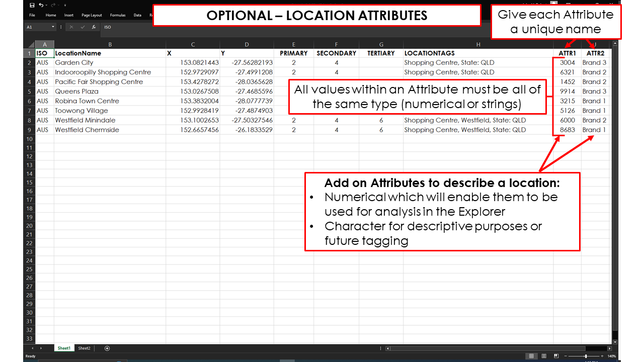Enable Page Layout view
Image resolution: width=644 pixels, height=362 pixels.
point(544,355)
